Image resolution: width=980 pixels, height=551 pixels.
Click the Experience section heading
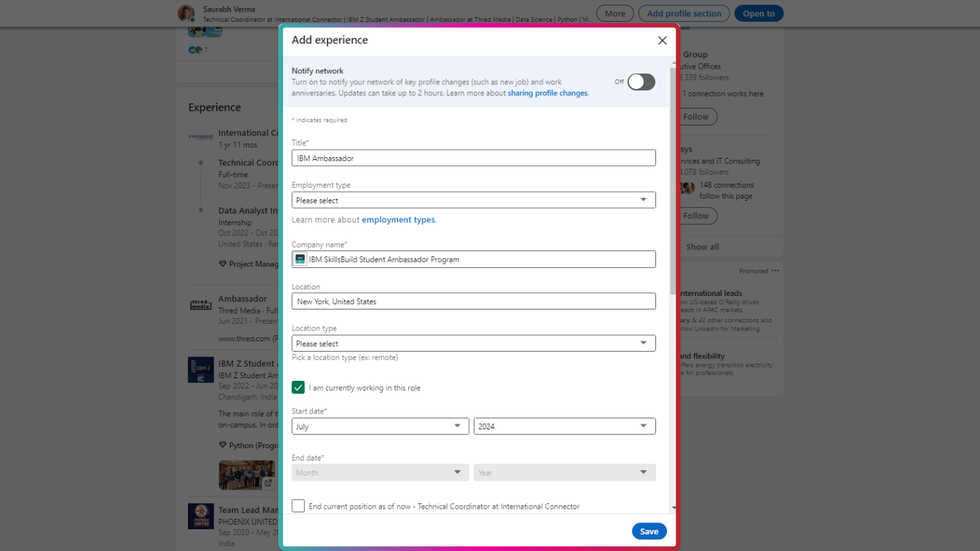pos(214,107)
